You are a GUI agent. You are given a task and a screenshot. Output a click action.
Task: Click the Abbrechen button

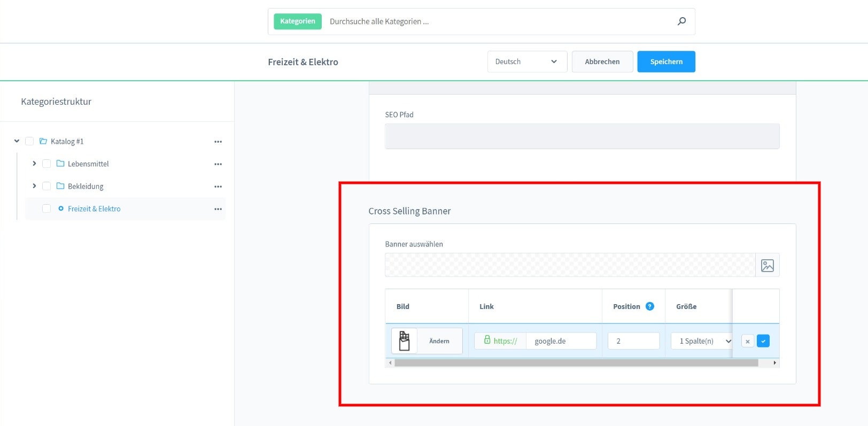tap(602, 61)
